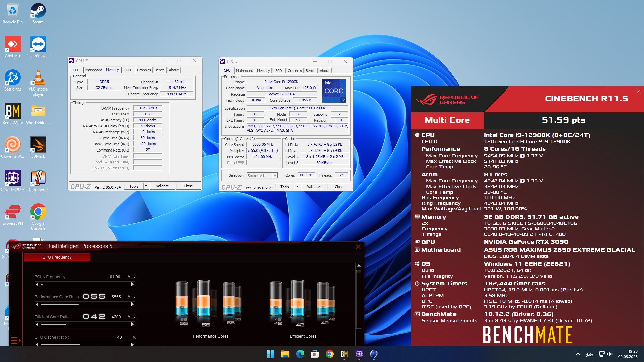Open Microsoft Store from taskbar
Viewport: 644px width, 362px height.
click(x=315, y=354)
